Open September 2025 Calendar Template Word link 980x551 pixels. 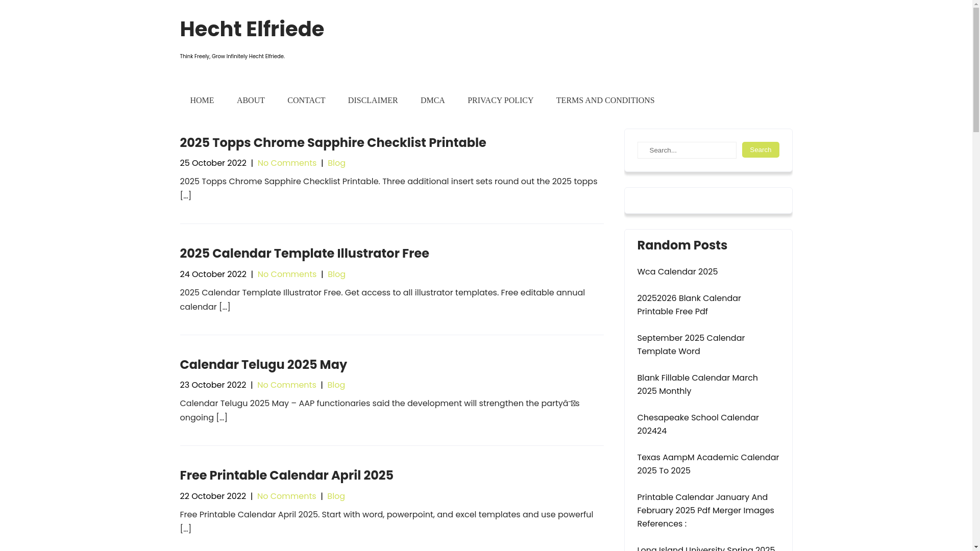pos(690,345)
